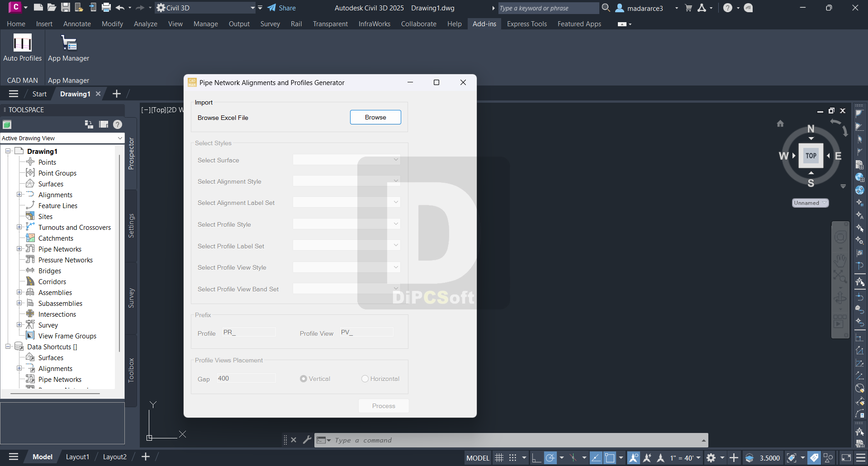Open the Autodesk App Store cart icon
The width and height of the screenshot is (868, 466).
688,8
